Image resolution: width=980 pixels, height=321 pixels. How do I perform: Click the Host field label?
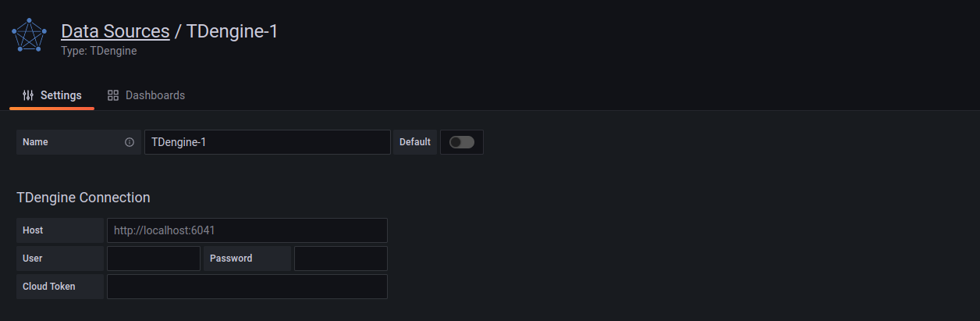click(x=34, y=230)
